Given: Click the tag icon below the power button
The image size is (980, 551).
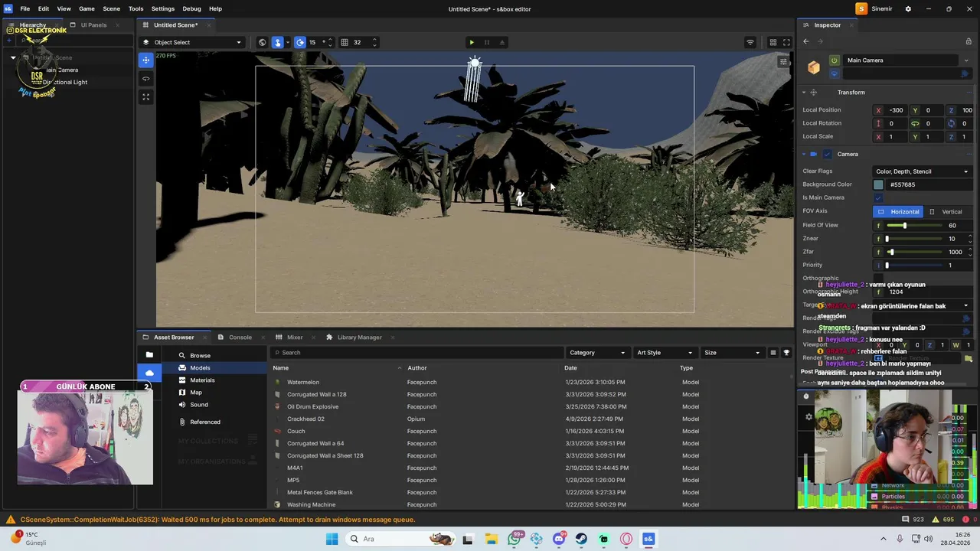Looking at the screenshot, I should click(x=835, y=74).
